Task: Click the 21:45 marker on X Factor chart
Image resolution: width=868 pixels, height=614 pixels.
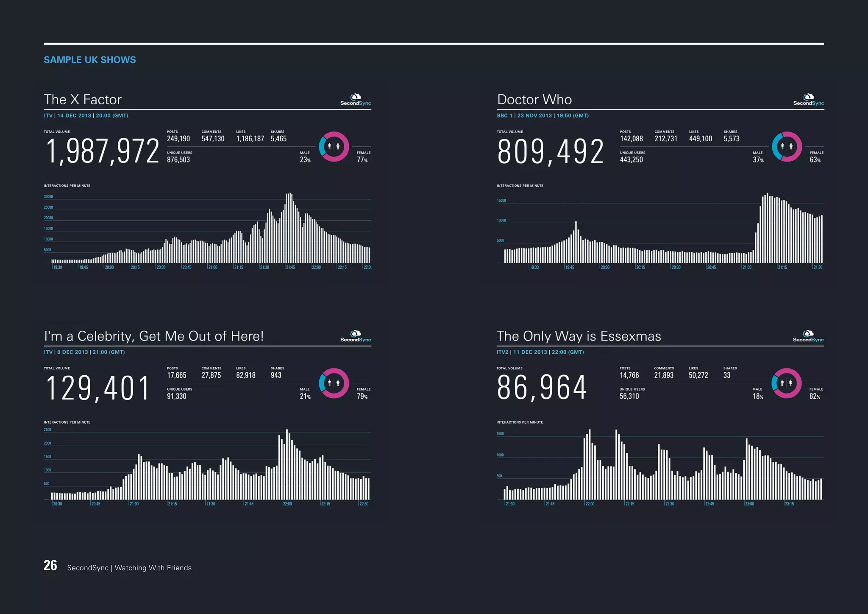Action: [290, 268]
